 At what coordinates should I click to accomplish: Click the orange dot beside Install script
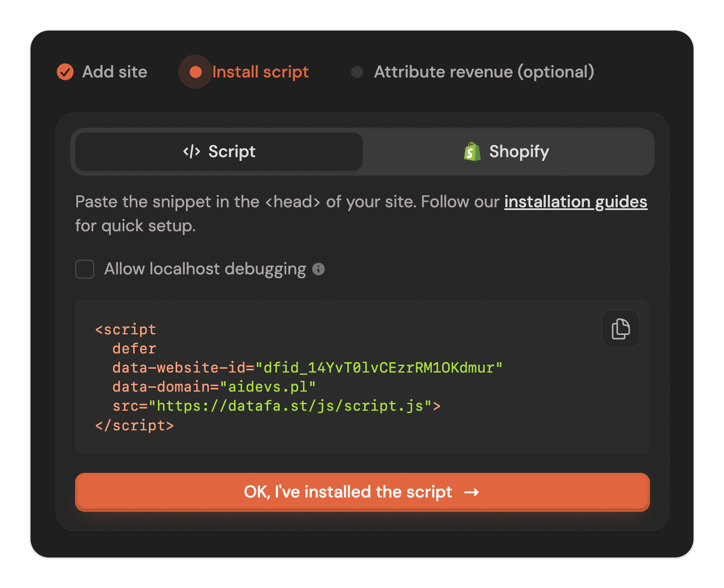(195, 71)
